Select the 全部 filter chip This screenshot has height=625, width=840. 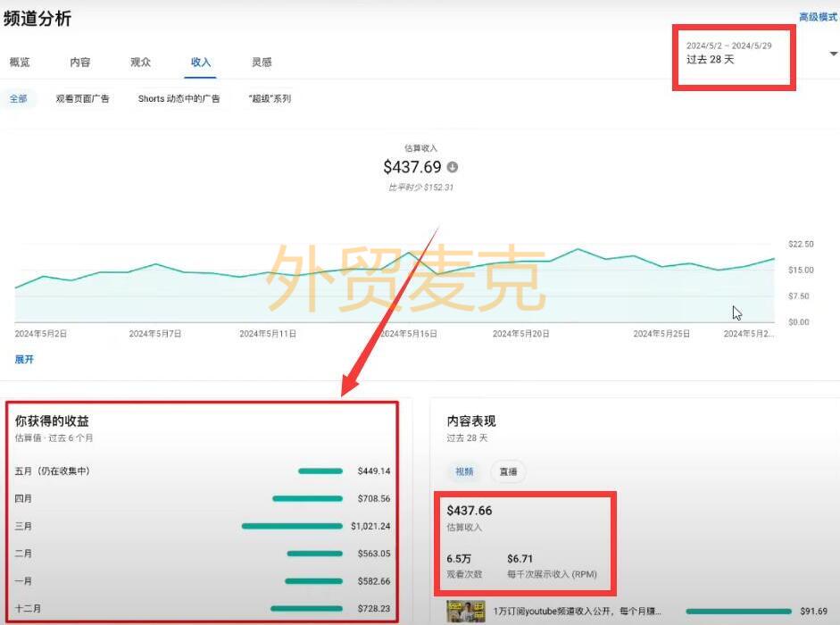pos(19,98)
